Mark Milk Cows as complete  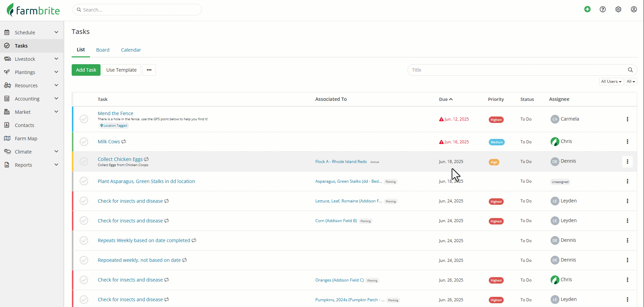click(84, 142)
